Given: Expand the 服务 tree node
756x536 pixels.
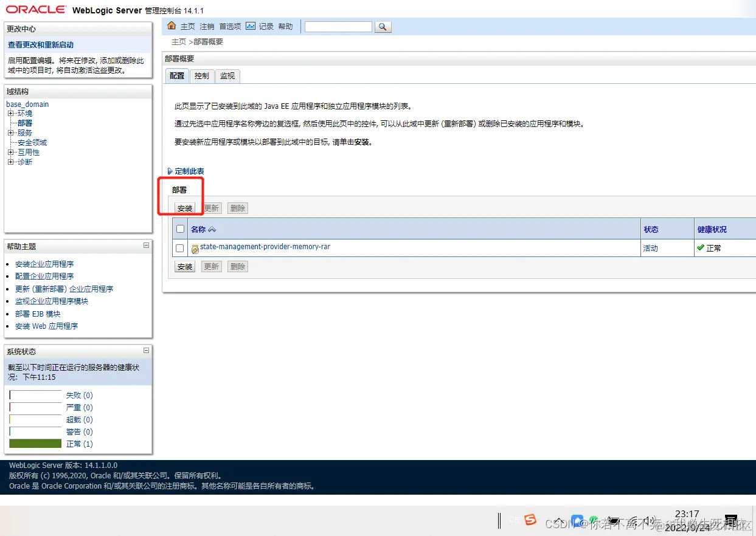Looking at the screenshot, I should [x=10, y=133].
